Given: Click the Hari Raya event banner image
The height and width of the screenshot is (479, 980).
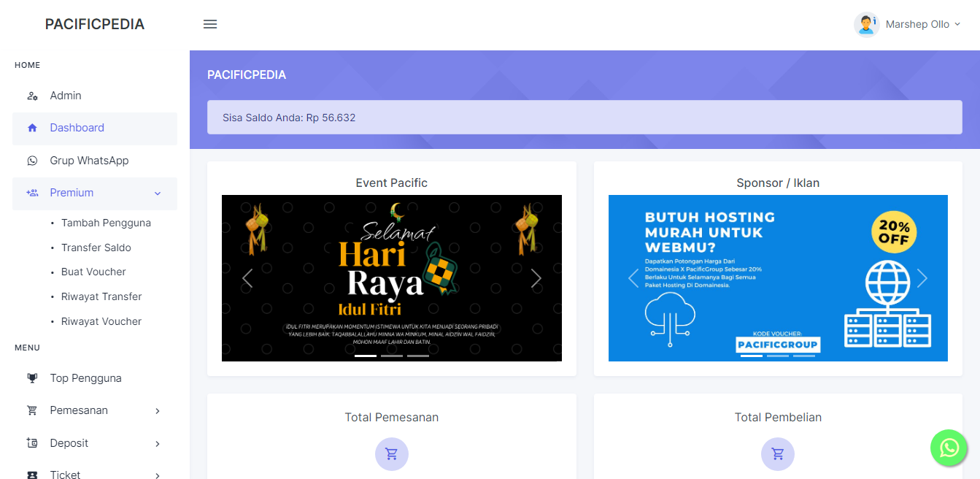Looking at the screenshot, I should click(392, 278).
